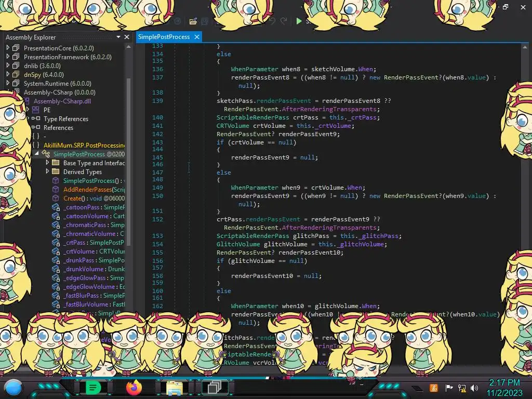Click the AkilliMum.SRP namespace braces icon
This screenshot has height=399, width=532.
pyautogui.click(x=36, y=145)
